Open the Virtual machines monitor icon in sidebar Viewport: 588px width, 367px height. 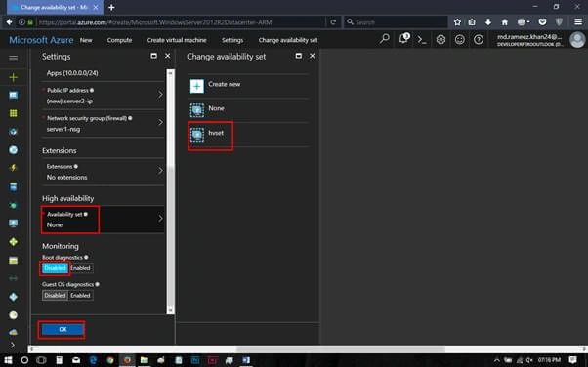pos(13,224)
